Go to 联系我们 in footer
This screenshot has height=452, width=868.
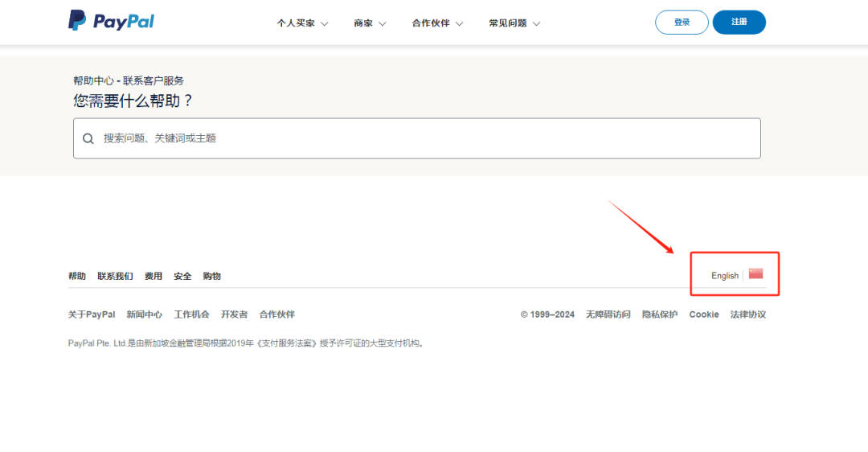pos(115,276)
